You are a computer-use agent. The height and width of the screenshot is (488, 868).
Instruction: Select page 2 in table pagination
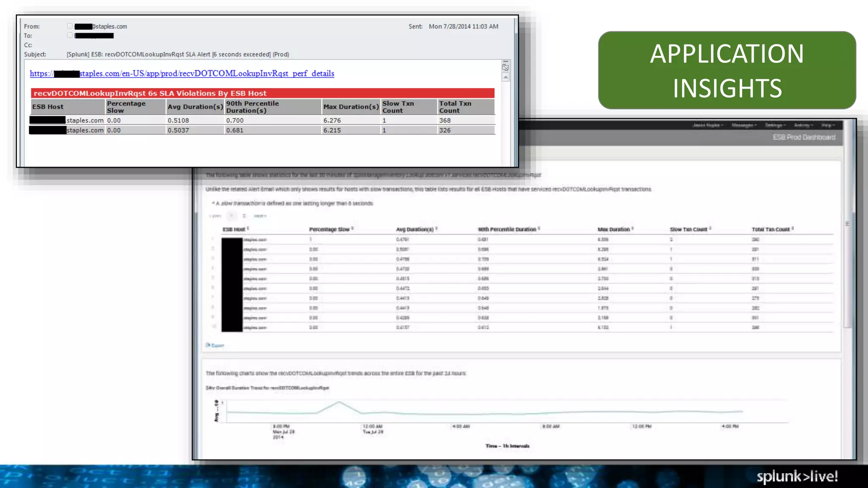pyautogui.click(x=244, y=216)
